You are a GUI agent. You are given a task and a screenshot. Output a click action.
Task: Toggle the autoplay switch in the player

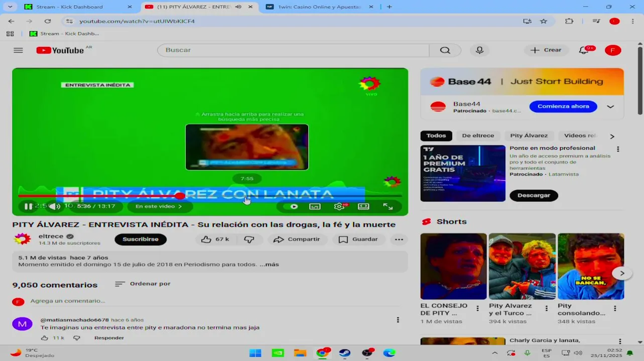[292, 206]
